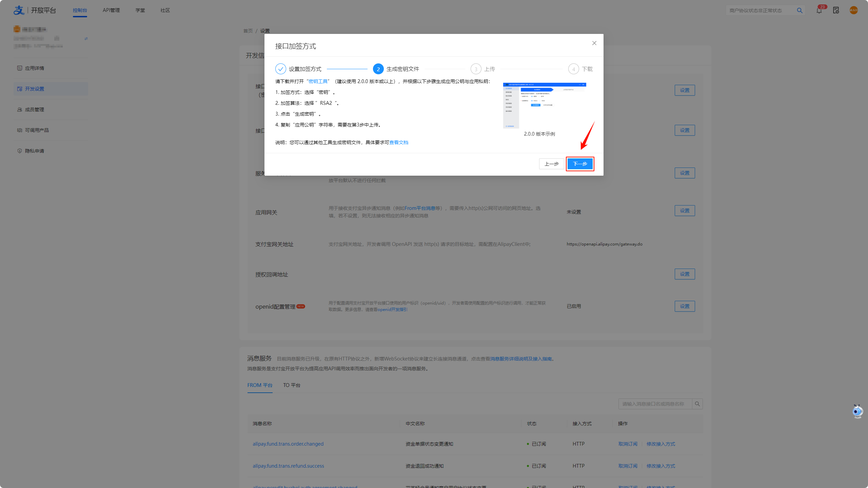Click the 下一步 button
The image size is (868, 488).
pyautogui.click(x=580, y=164)
